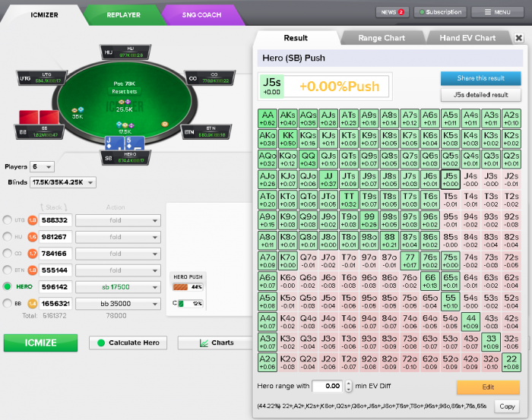Viewport: 532px width, 420px height.
Task: Click the HERO SB seat on table
Action: (125, 158)
